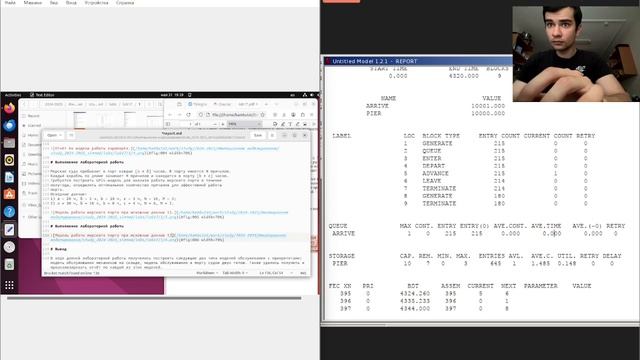The height and width of the screenshot is (360, 640).
Task: Show Applications grid in the dock
Action: pyautogui.click(x=9, y=285)
